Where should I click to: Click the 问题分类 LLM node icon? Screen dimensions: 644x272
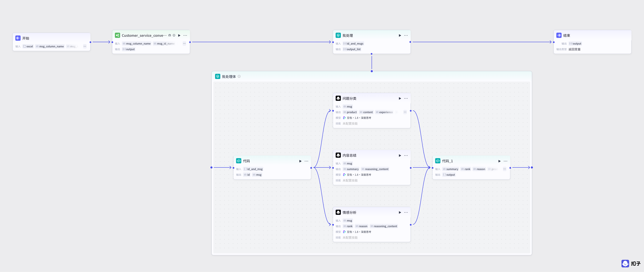pyautogui.click(x=338, y=98)
